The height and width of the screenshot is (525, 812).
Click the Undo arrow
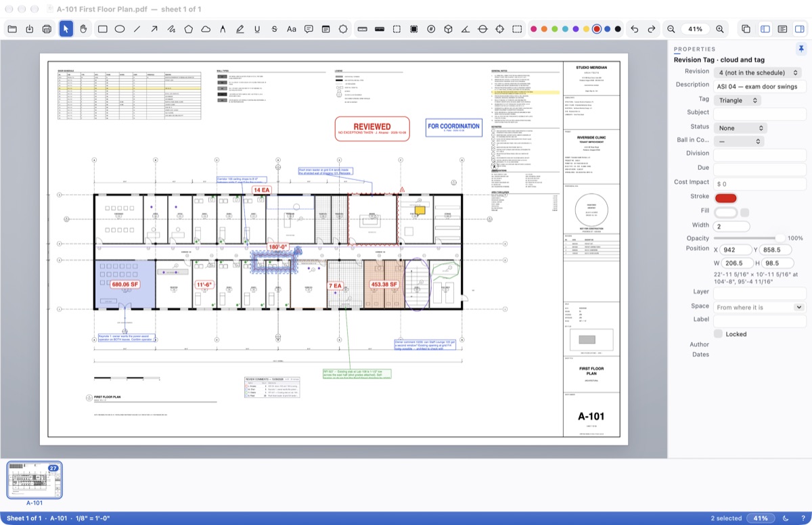tap(634, 29)
